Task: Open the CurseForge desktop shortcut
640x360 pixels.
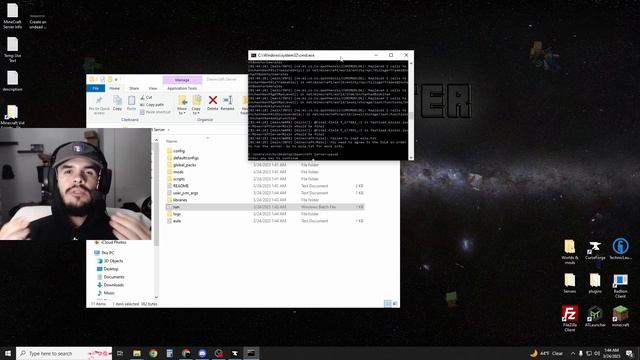Action: point(595,250)
